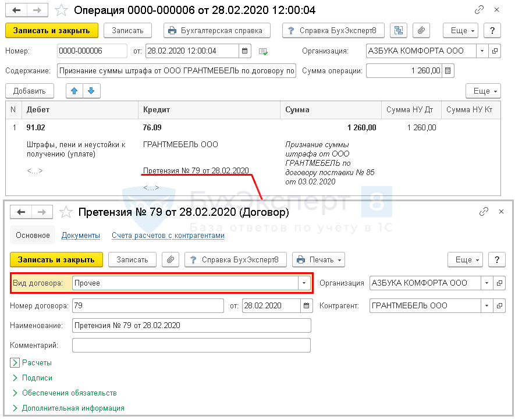Move posting row up
The height and width of the screenshot is (420, 515).
coord(74,91)
